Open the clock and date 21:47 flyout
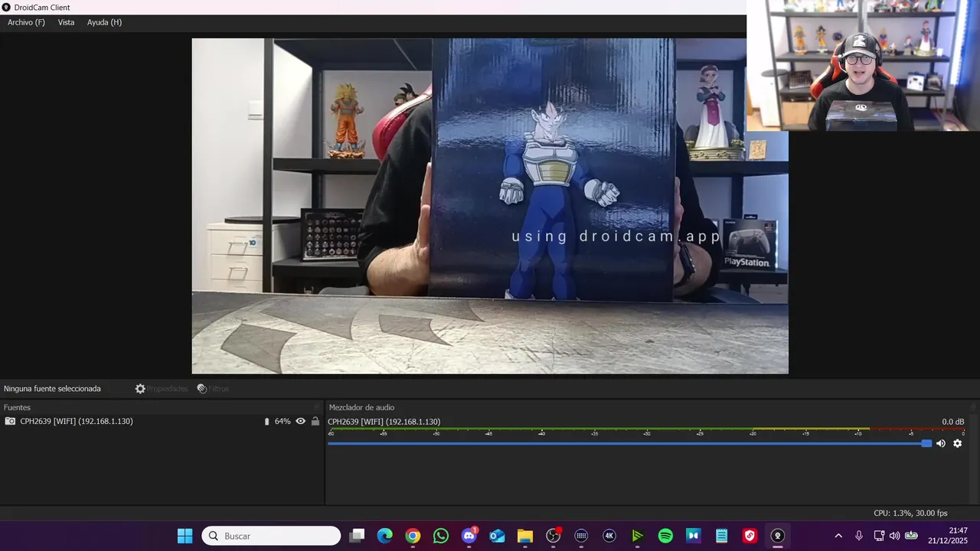This screenshot has height=551, width=980. (948, 536)
